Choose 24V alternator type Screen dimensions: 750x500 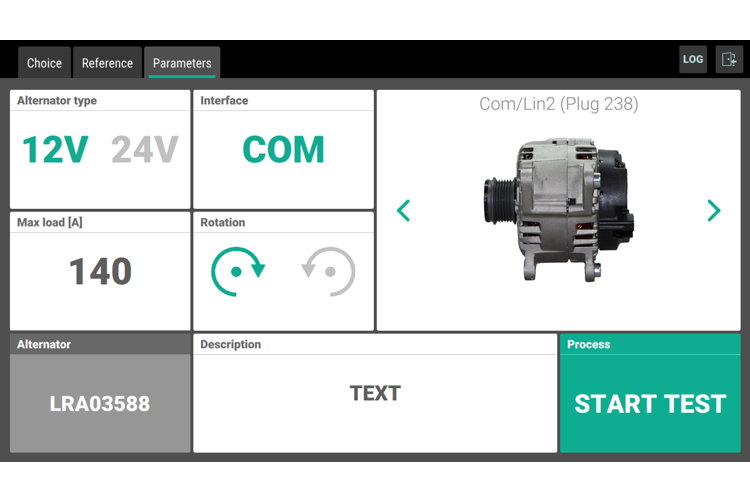coord(144,150)
